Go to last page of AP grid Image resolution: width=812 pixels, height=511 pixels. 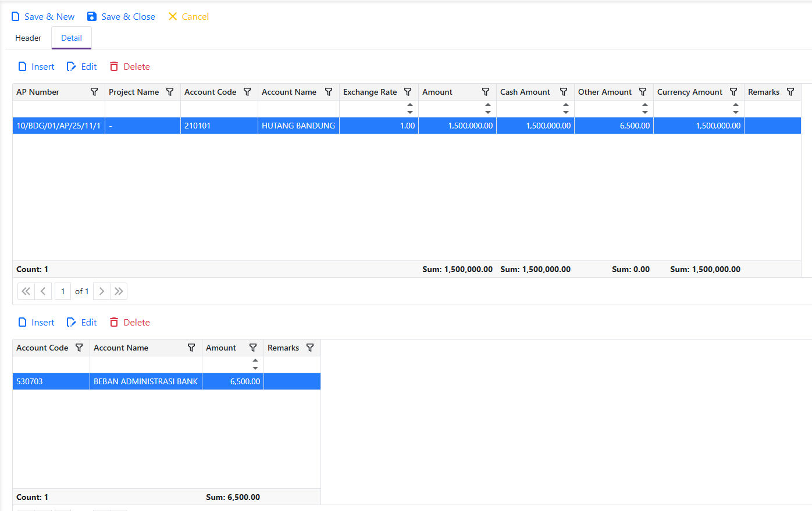coord(119,291)
